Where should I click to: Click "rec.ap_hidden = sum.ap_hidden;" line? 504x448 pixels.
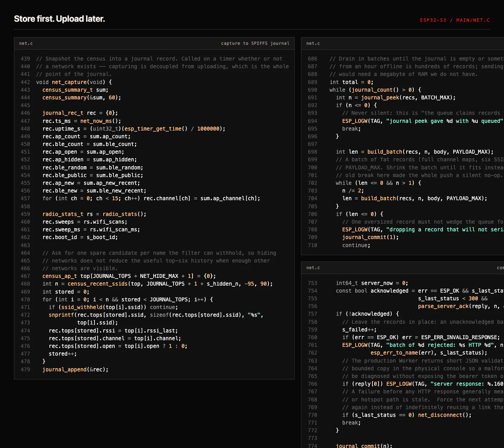90,160
